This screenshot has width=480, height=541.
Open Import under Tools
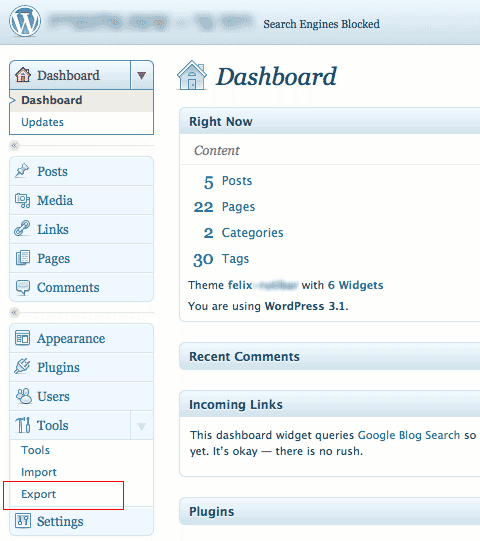[39, 472]
